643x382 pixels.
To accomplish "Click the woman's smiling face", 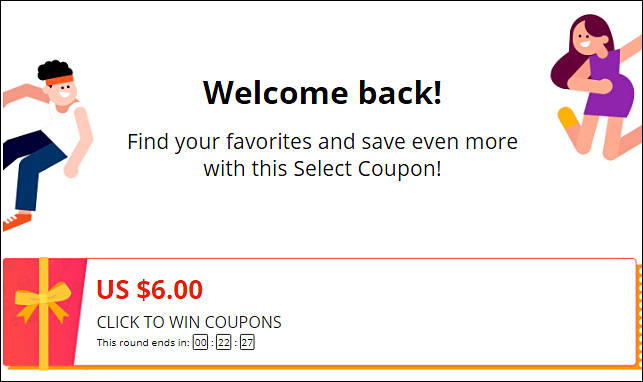I will (x=584, y=41).
